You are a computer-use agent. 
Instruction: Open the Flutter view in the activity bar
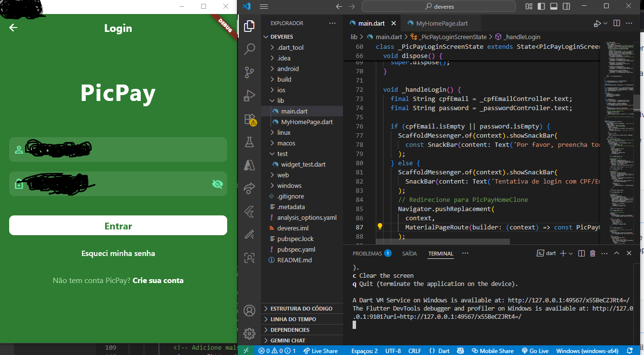249,212
